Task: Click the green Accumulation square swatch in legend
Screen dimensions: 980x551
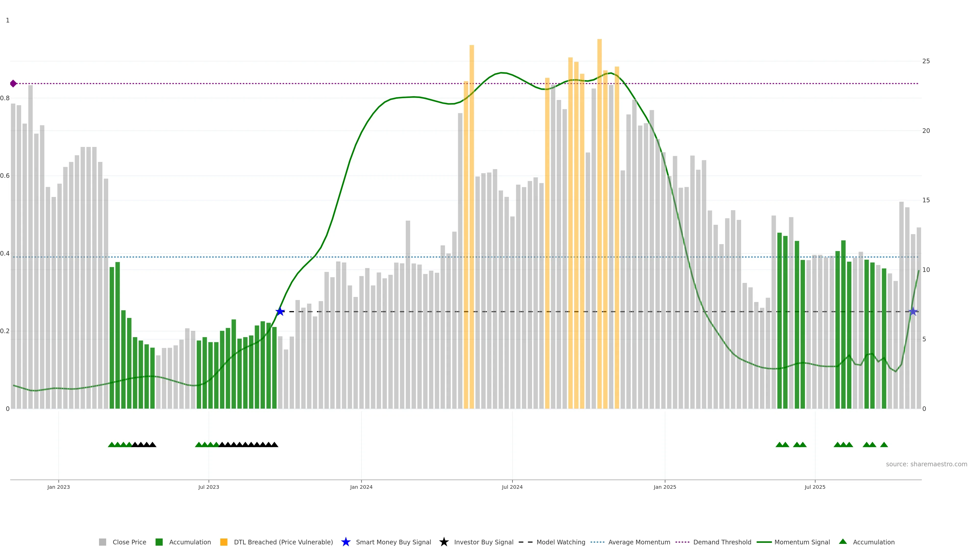Action: coord(159,542)
